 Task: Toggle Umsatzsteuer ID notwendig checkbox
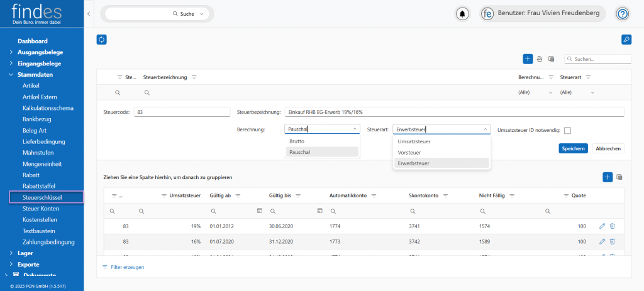pos(567,130)
